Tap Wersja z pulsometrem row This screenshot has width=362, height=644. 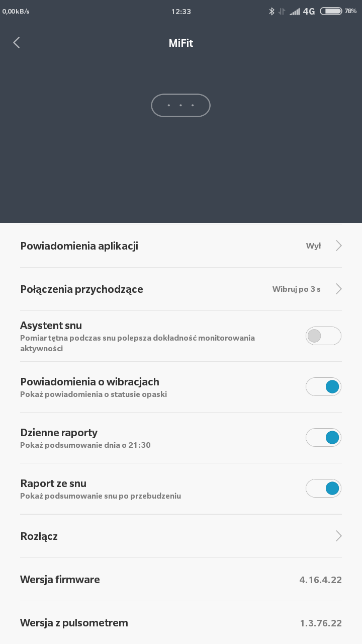point(181,622)
